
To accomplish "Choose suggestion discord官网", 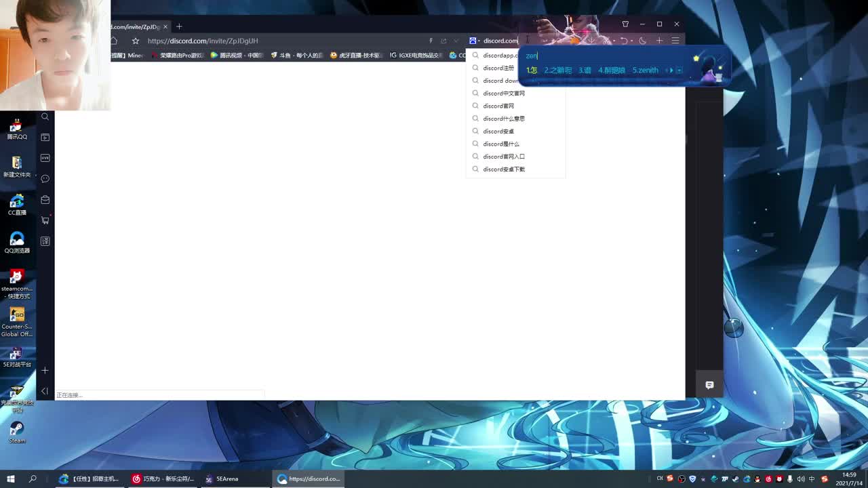I will (x=515, y=106).
